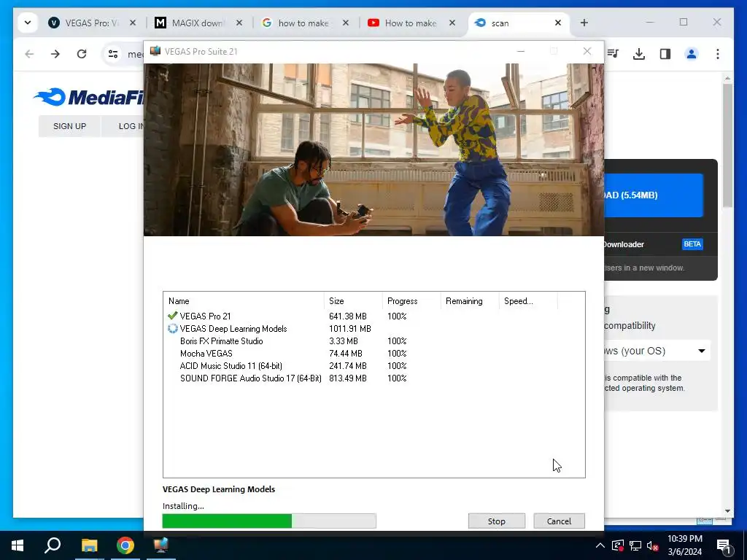747x560 pixels.
Task: Click the blue MediaFire download (5.54MB) button
Action: [x=654, y=195]
